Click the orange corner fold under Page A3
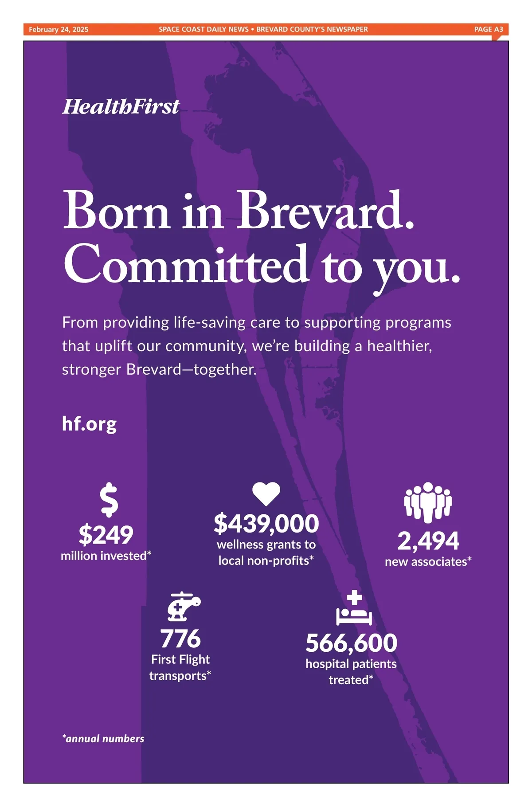This screenshot has height=807, width=532. point(497,38)
